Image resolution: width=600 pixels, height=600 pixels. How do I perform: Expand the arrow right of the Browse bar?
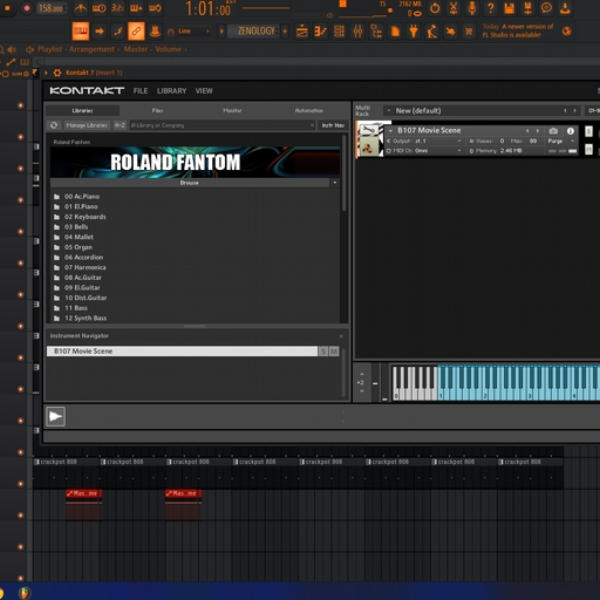[335, 183]
